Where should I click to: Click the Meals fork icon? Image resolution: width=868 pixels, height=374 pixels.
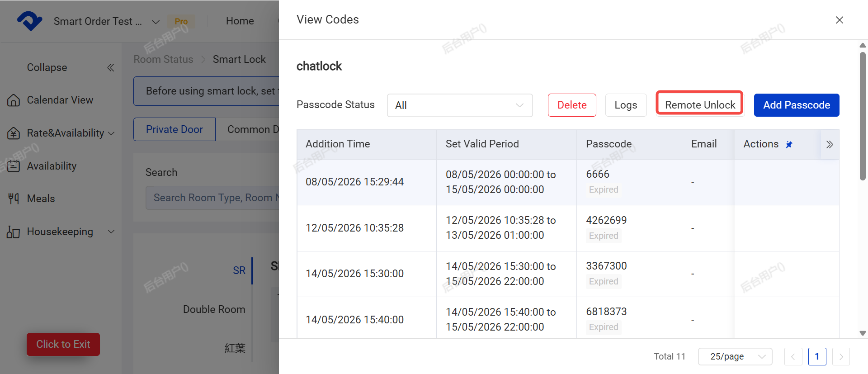14,199
